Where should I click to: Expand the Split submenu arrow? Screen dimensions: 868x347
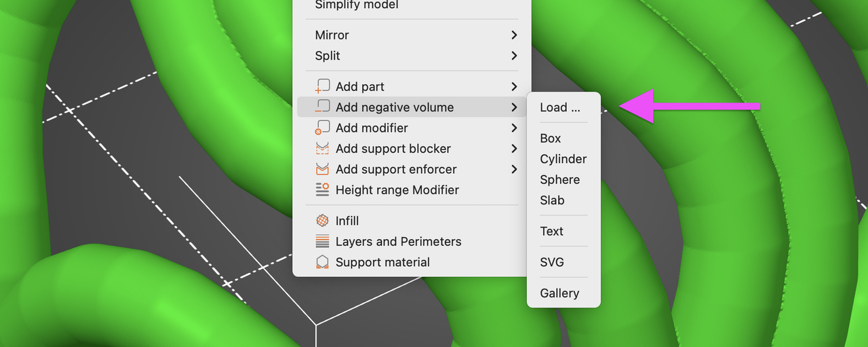[514, 56]
